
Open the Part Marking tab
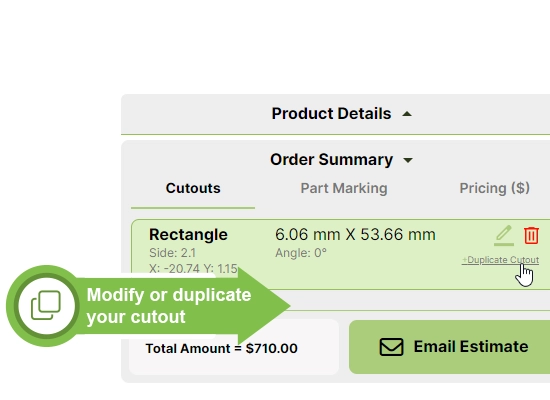pos(344,188)
